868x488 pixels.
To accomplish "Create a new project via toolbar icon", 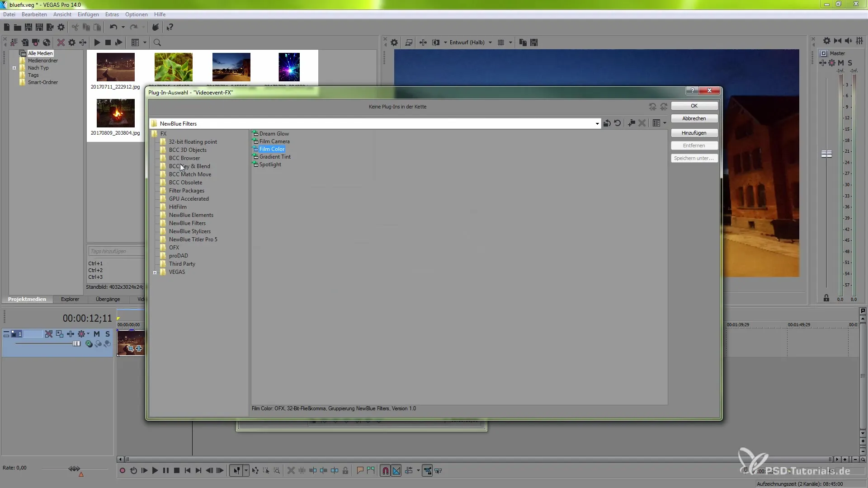I will tap(7, 28).
